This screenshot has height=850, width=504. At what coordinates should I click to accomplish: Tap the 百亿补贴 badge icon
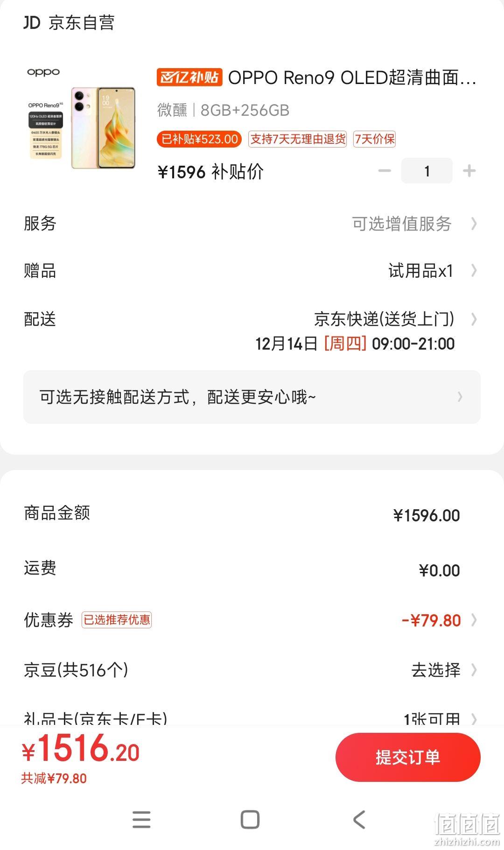(x=189, y=77)
